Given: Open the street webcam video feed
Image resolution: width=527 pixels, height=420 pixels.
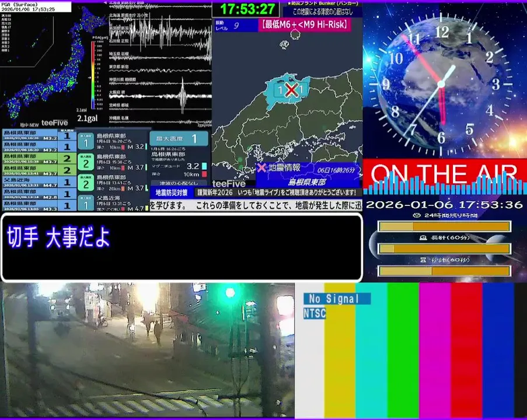Looking at the screenshot, I should click(x=147, y=350).
